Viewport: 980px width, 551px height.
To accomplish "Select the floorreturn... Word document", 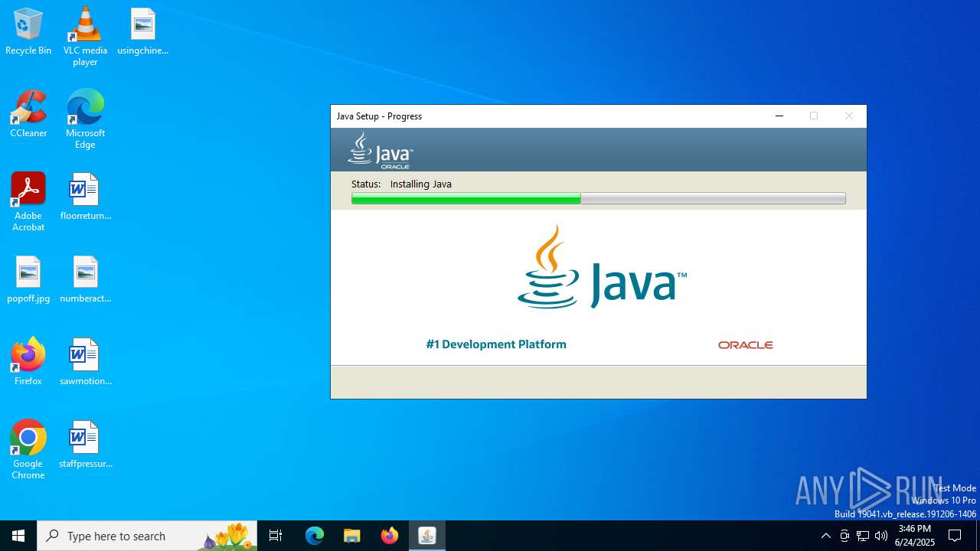I will [85, 197].
